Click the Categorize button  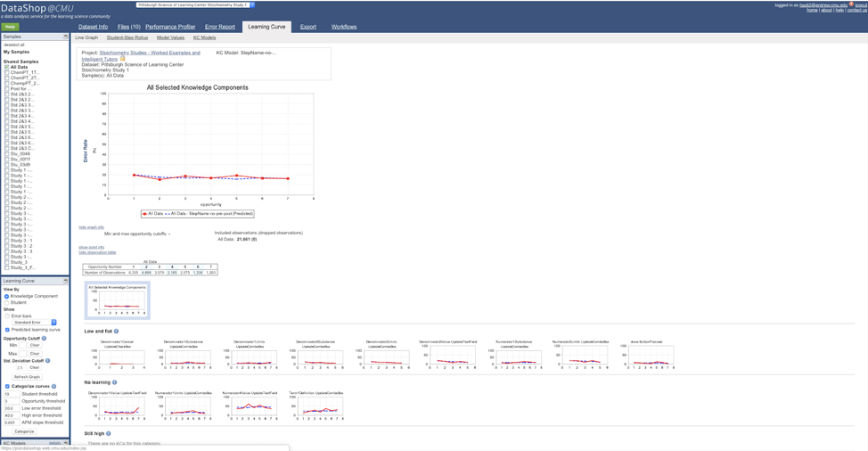[24, 431]
